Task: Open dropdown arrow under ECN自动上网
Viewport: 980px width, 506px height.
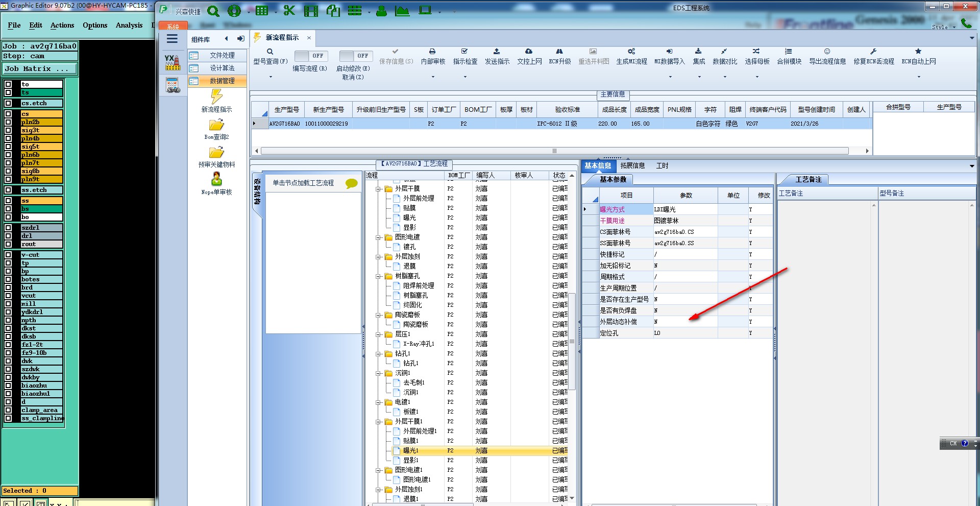Action: (x=919, y=77)
